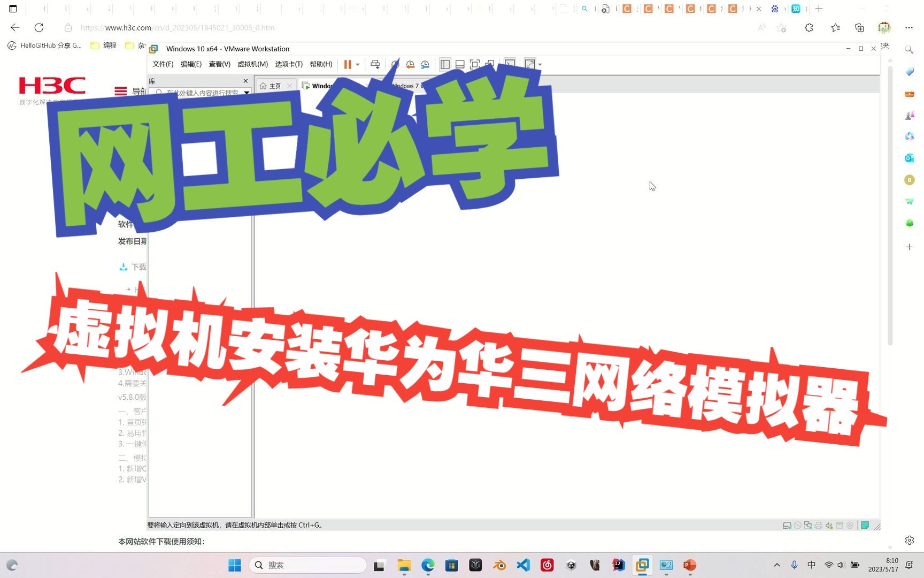Click the VMware hard disk status icon
Viewport: 924px width, 578px height.
787,526
